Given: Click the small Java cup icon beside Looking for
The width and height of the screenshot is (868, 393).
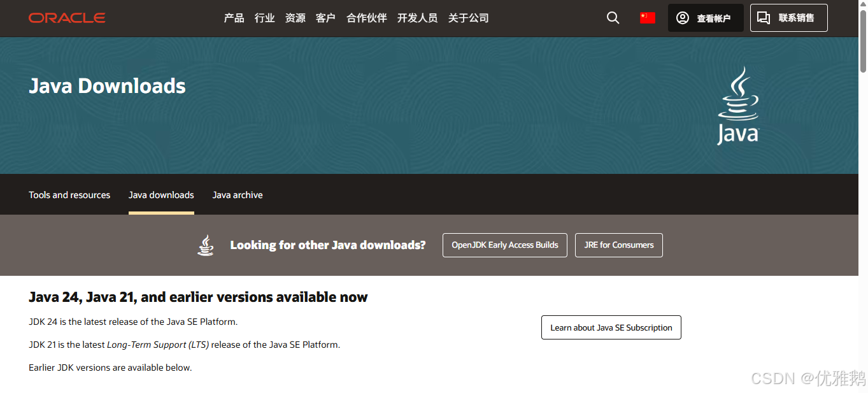Looking at the screenshot, I should (206, 245).
